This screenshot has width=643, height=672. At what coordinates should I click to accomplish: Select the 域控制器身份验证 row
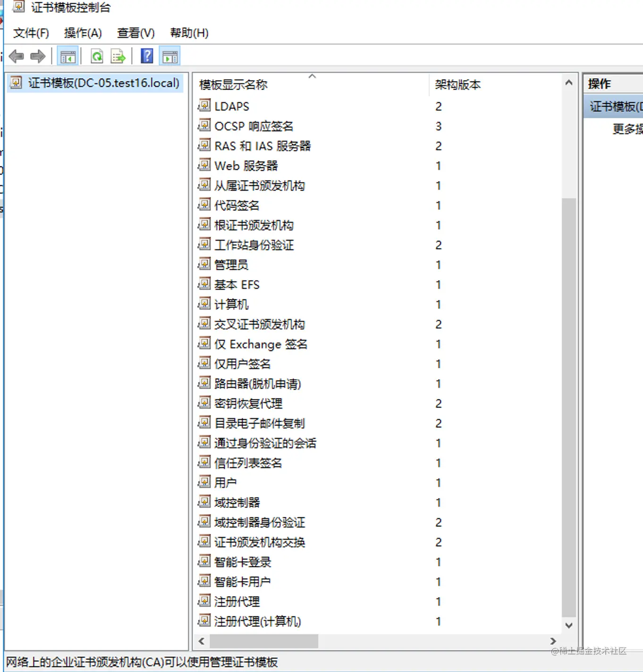378,522
